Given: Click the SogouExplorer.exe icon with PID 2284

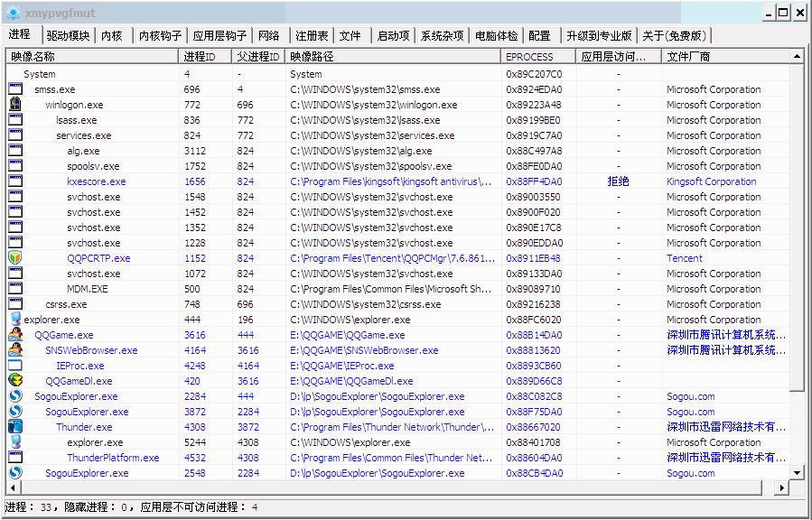Looking at the screenshot, I should pyautogui.click(x=15, y=395).
